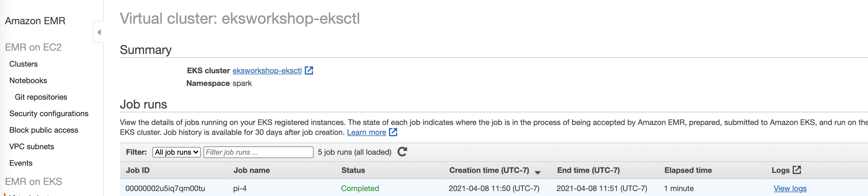Open Security configurations page

click(49, 113)
